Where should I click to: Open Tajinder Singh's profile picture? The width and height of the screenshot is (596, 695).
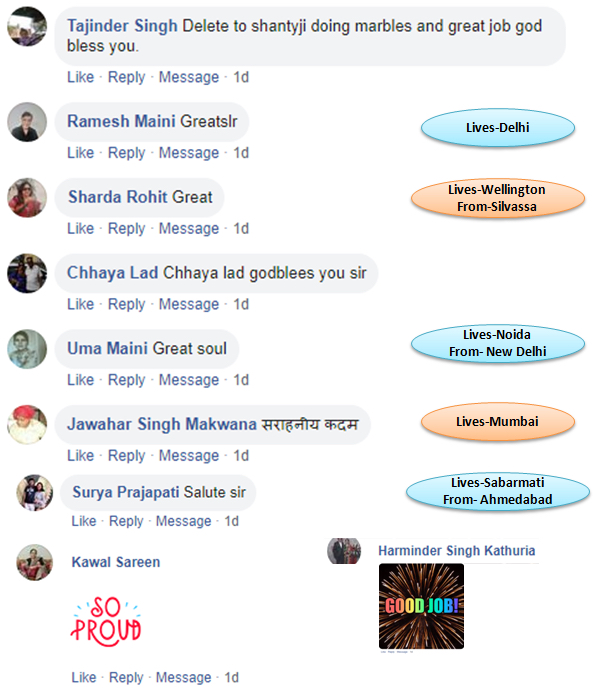tap(27, 27)
